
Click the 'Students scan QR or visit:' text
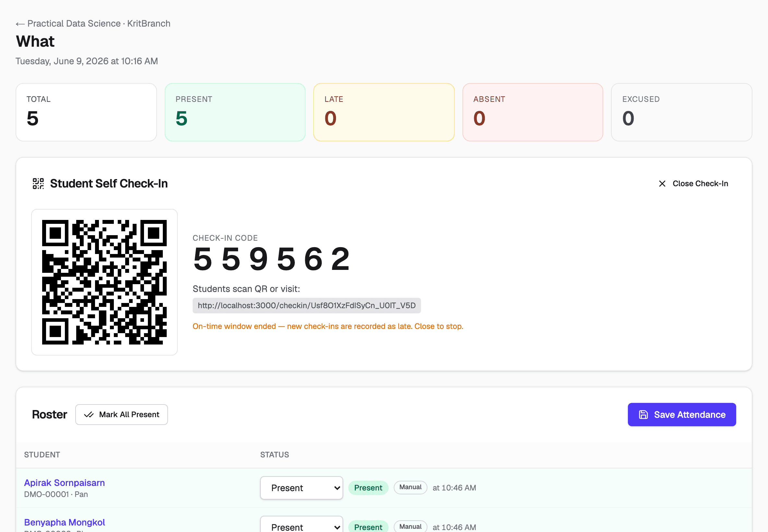tap(246, 289)
